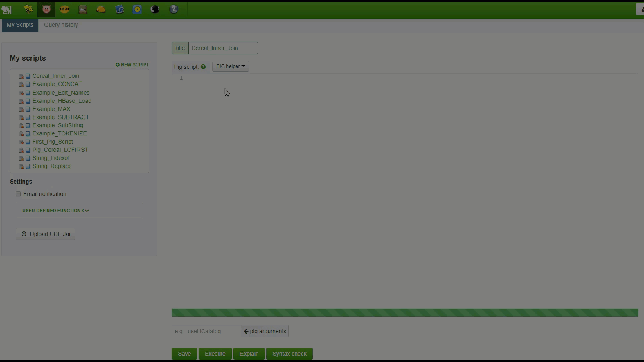Open the Example_SubString script
The height and width of the screenshot is (362, 644).
tap(58, 126)
